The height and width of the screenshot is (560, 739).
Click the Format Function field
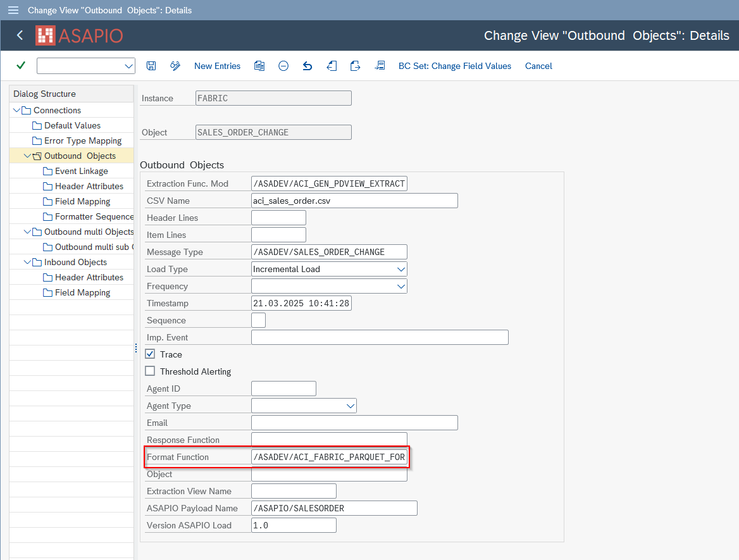click(x=329, y=457)
